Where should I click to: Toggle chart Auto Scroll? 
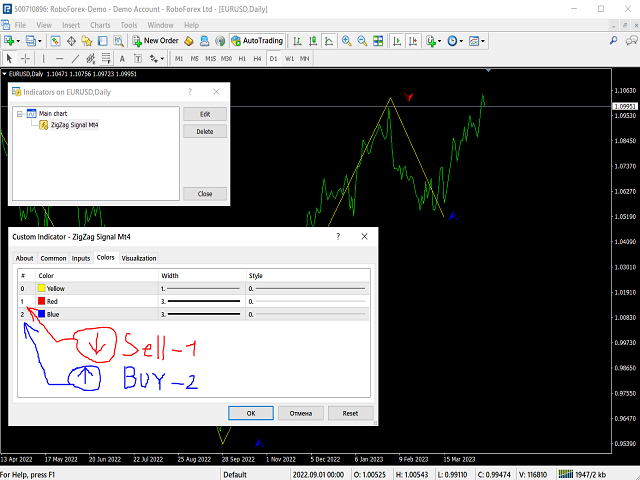point(397,41)
